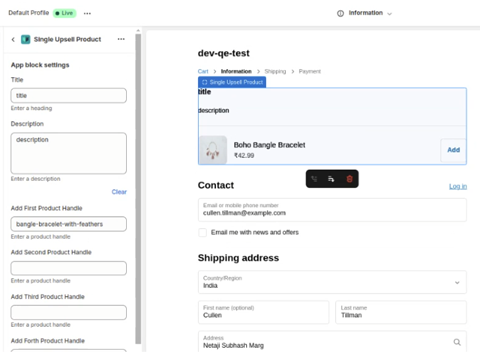Add the Boho Bangle Bracelet product
Viewport: 480px width, 360px height.
pyautogui.click(x=453, y=150)
